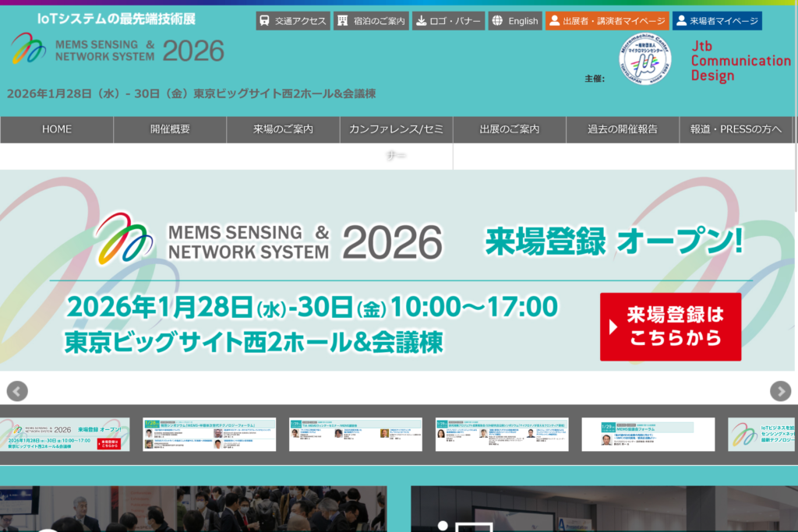The height and width of the screenshot is (532, 798).
Task: Click the person icon on 来場者マイページ
Action: tap(680, 21)
